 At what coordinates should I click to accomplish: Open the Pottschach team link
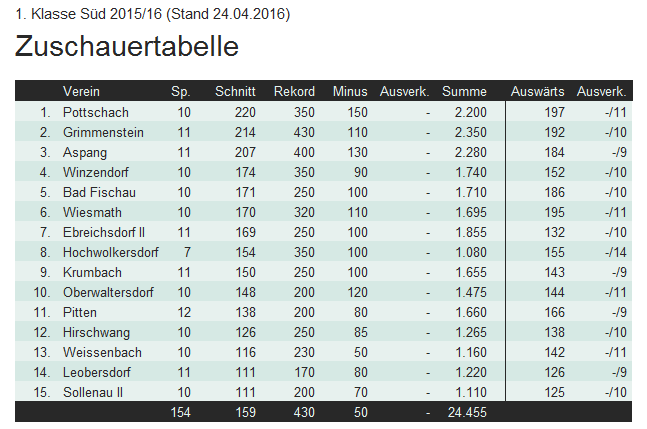[x=95, y=112]
